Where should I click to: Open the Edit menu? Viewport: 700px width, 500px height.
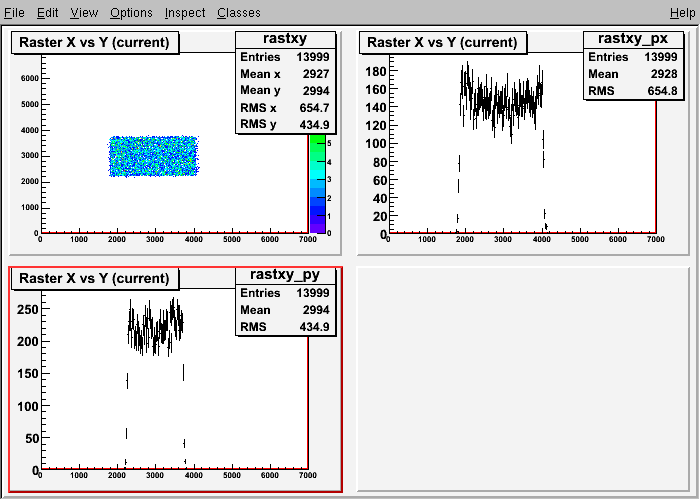(47, 12)
